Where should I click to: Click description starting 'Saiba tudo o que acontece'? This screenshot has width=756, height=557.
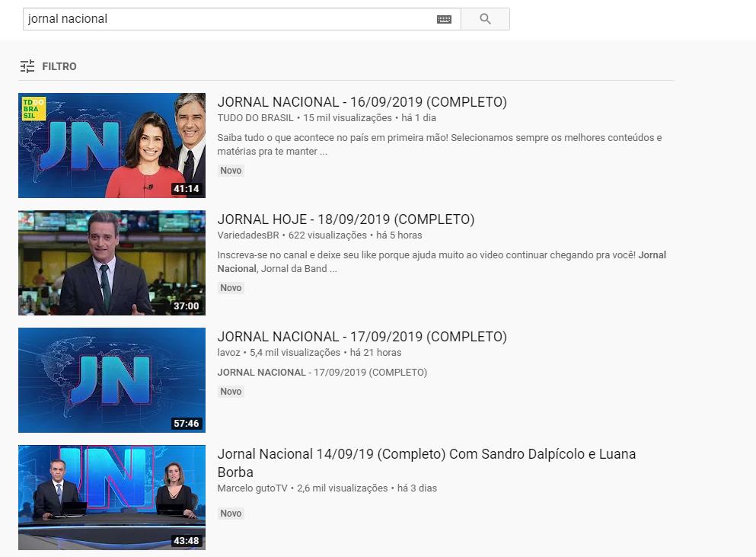[x=440, y=144]
